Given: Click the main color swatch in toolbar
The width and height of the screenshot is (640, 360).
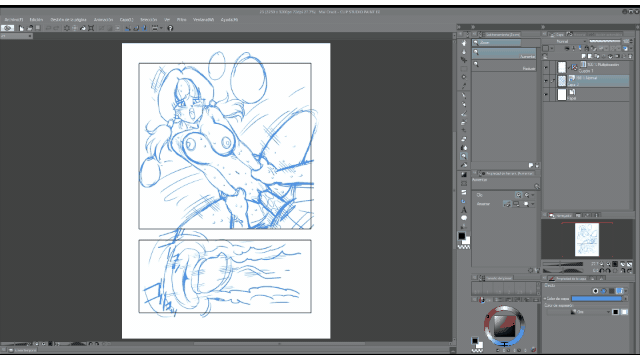Looking at the screenshot, I should tap(462, 236).
